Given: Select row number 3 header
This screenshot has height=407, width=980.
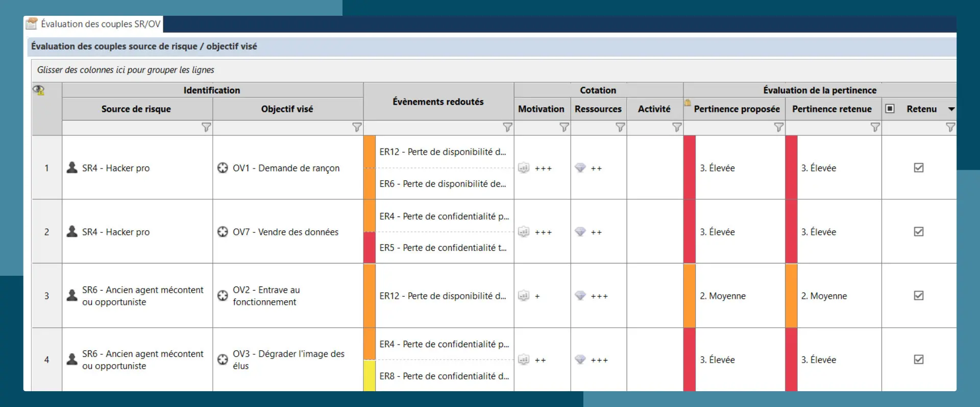Looking at the screenshot, I should click(46, 296).
